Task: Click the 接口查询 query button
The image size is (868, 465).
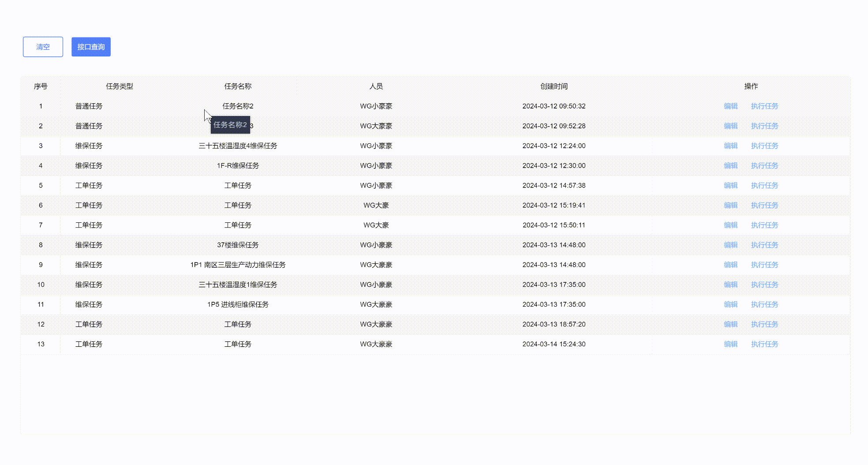Action: pos(91,46)
